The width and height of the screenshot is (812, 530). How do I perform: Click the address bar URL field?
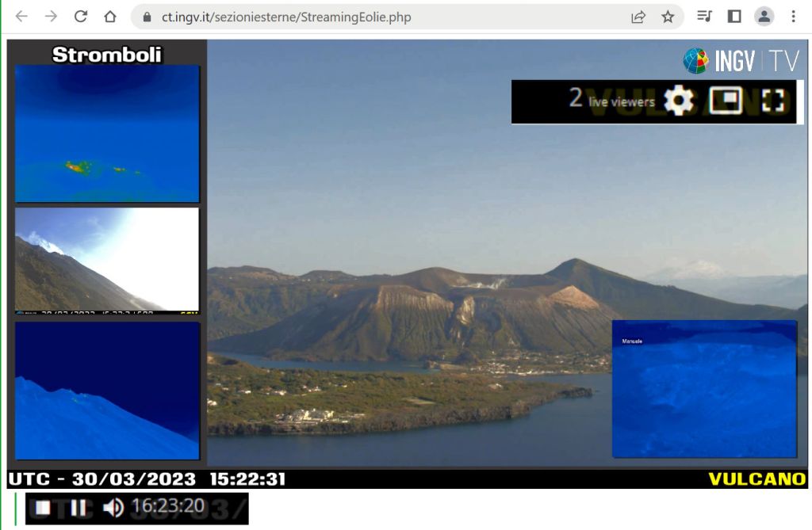click(357, 17)
